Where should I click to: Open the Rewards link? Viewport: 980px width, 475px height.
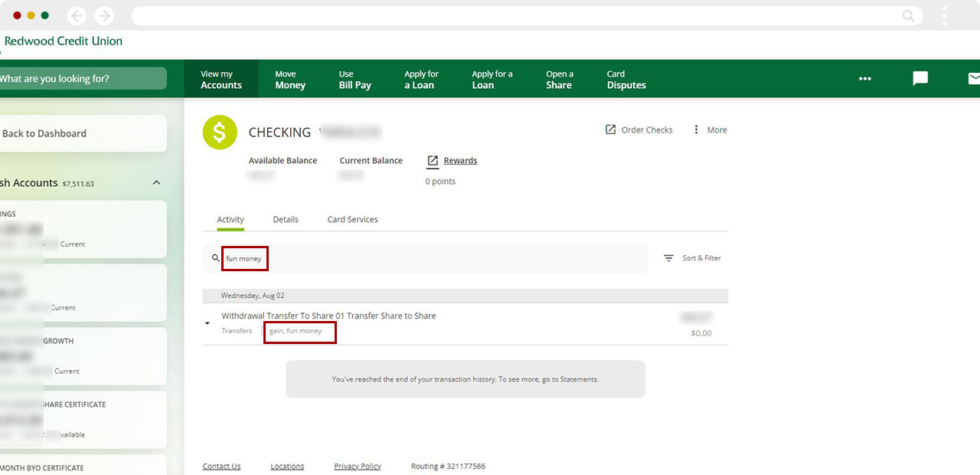pos(459,161)
